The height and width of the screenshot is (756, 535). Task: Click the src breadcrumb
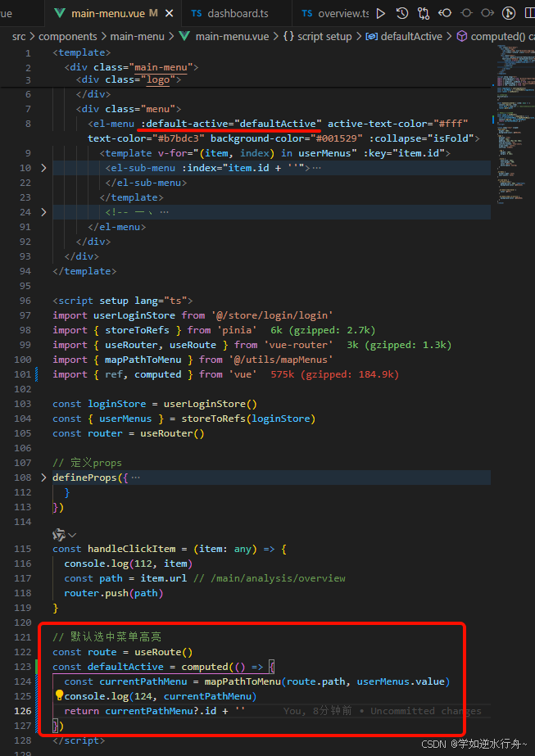[x=19, y=36]
